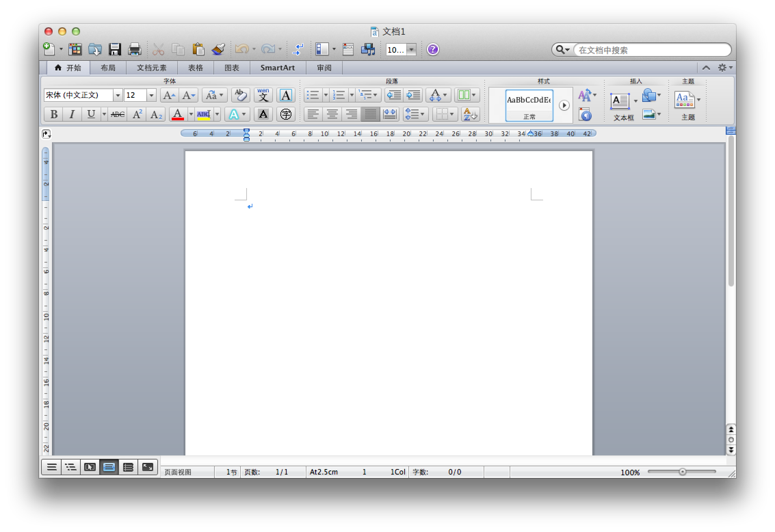
Task: Click the zoom slider knob
Action: point(682,472)
